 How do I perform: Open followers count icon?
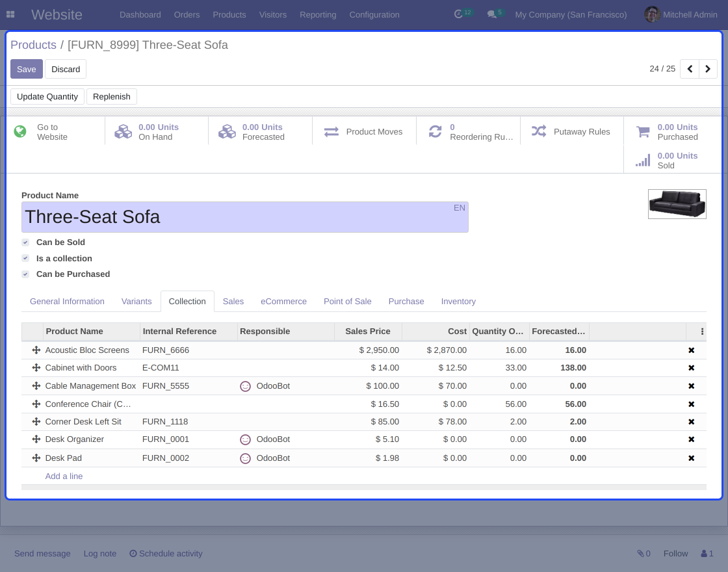coord(707,553)
